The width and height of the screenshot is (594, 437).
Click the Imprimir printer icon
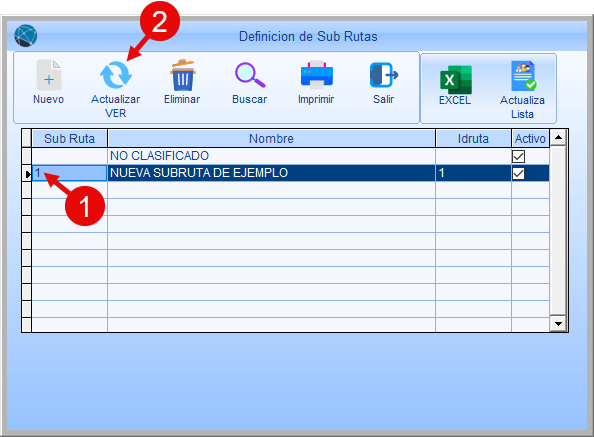[x=317, y=75]
